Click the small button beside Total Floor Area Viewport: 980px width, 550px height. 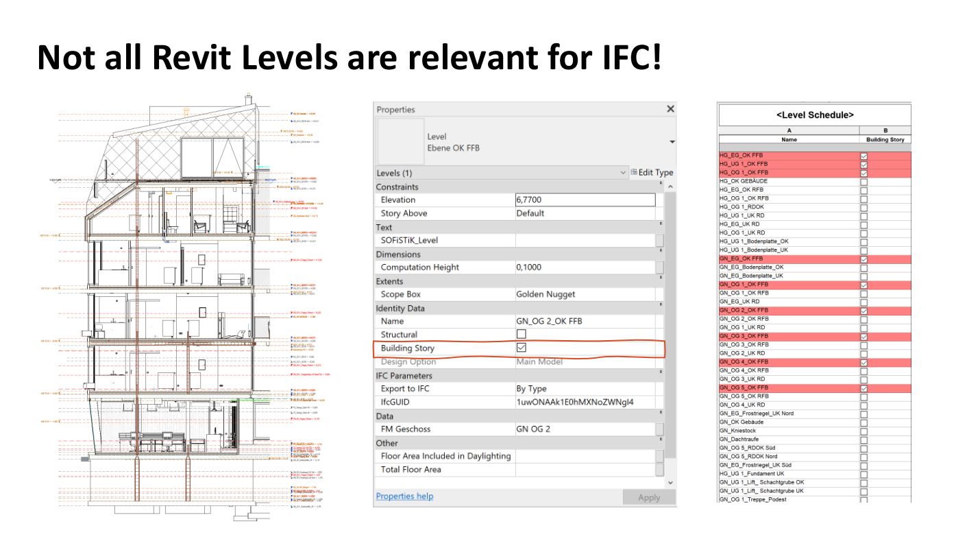pyautogui.click(x=659, y=470)
